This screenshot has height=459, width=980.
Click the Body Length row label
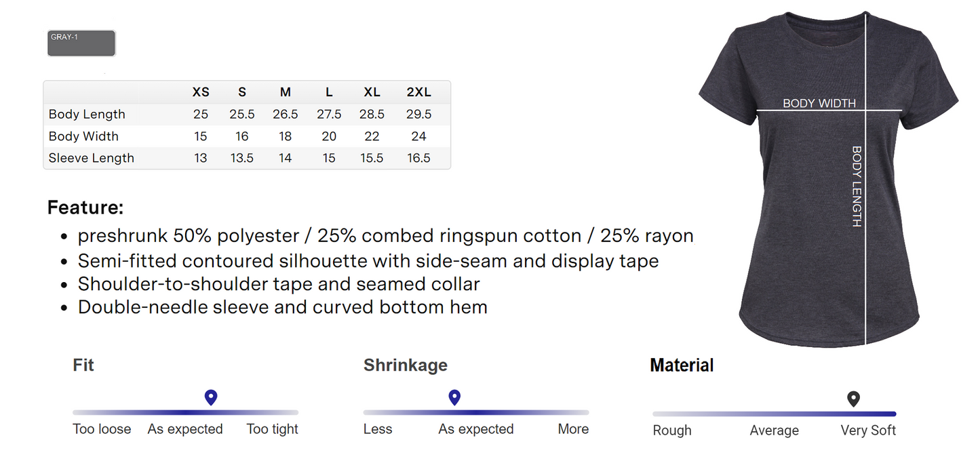click(x=87, y=114)
